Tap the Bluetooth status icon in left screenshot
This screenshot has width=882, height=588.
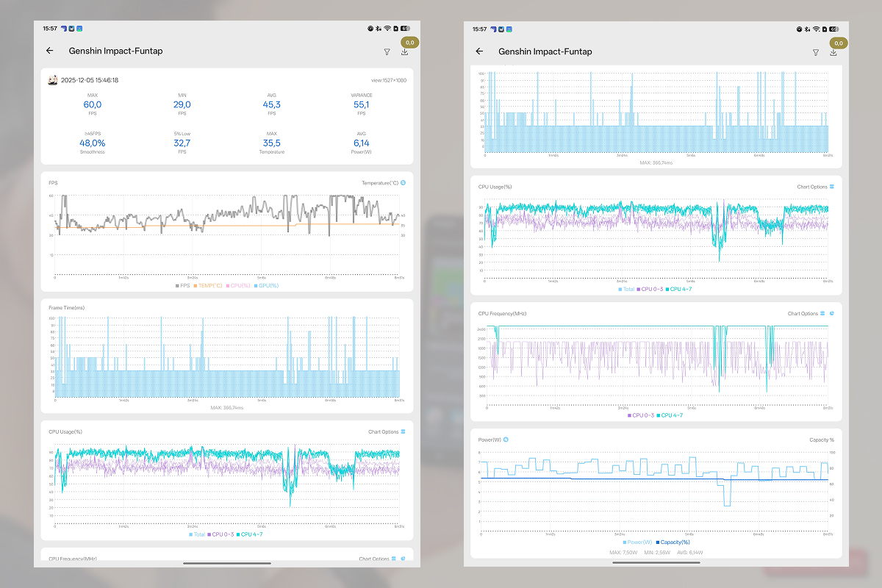tap(379, 29)
